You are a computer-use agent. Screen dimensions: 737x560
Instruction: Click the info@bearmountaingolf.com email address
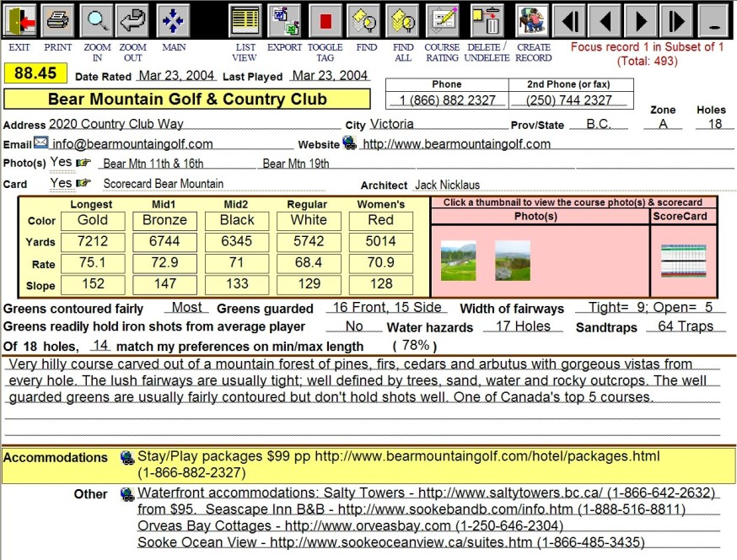pos(132,144)
